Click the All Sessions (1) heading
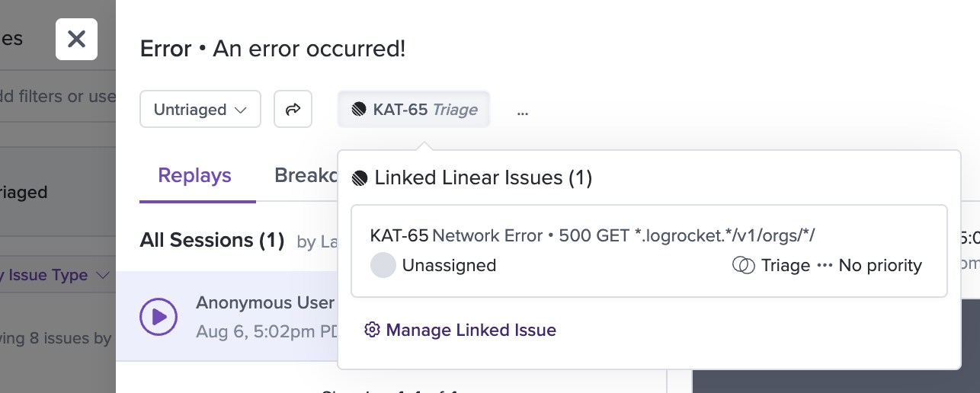The image size is (980, 393). pos(212,241)
